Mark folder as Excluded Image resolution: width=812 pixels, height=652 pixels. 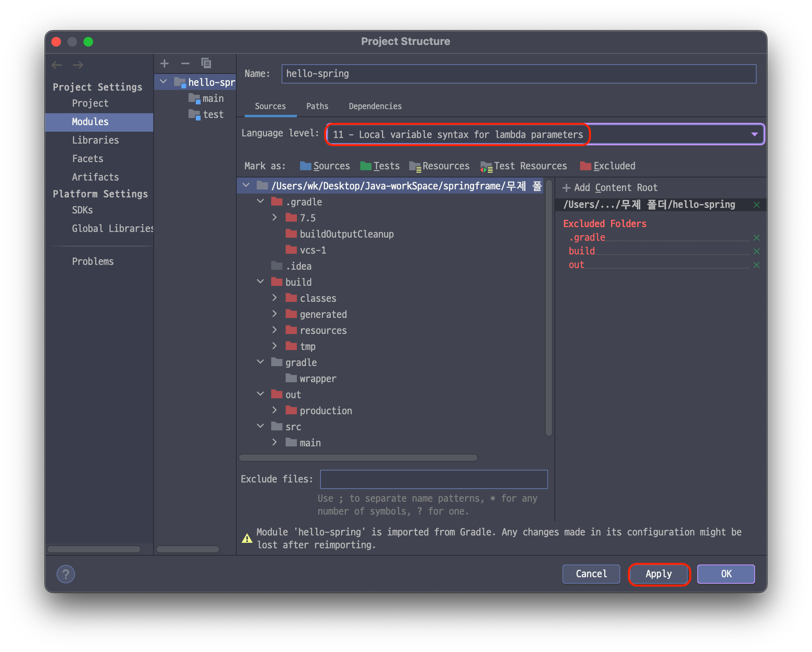(x=608, y=166)
